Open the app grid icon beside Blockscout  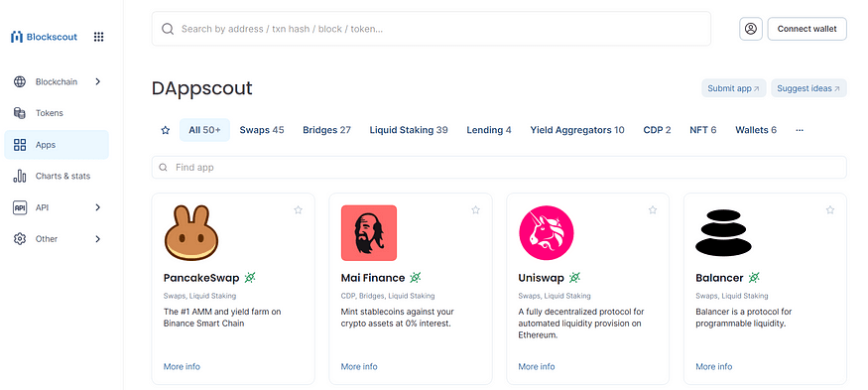click(98, 37)
